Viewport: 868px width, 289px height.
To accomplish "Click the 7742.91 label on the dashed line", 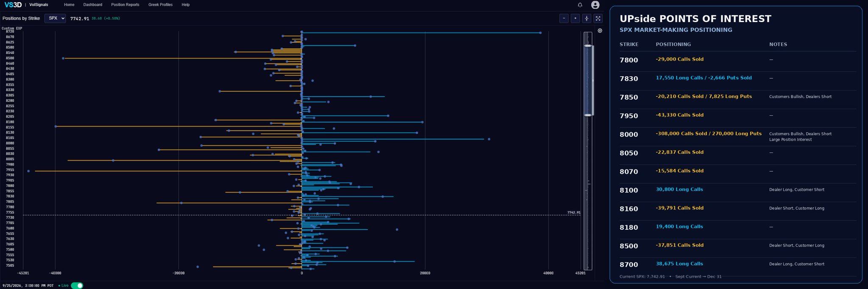I will click(574, 212).
